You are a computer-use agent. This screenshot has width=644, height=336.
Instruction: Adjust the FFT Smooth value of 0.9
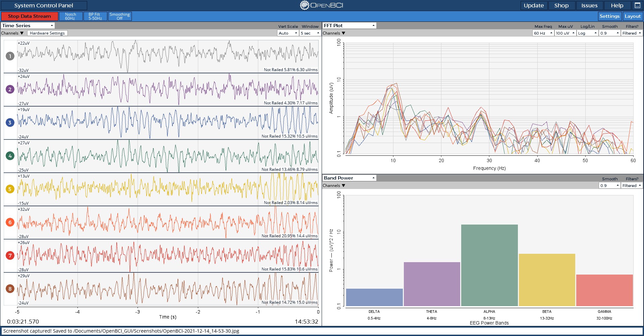pyautogui.click(x=609, y=33)
